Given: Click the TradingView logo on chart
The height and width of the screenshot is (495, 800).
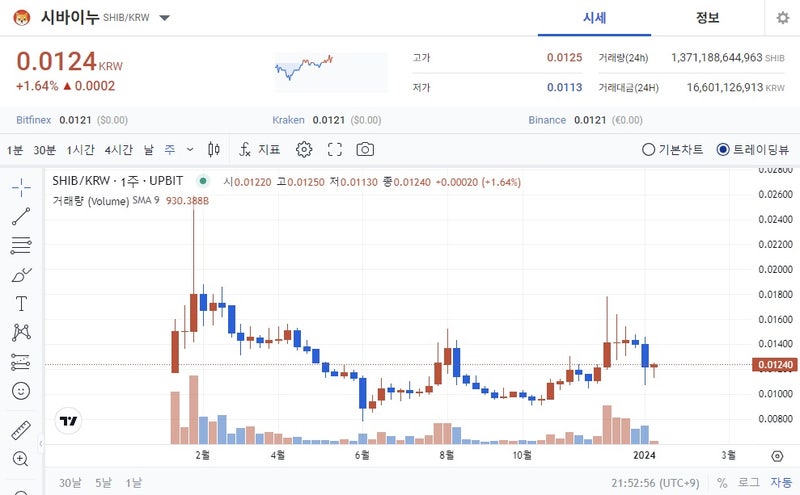Looking at the screenshot, I should [68, 420].
